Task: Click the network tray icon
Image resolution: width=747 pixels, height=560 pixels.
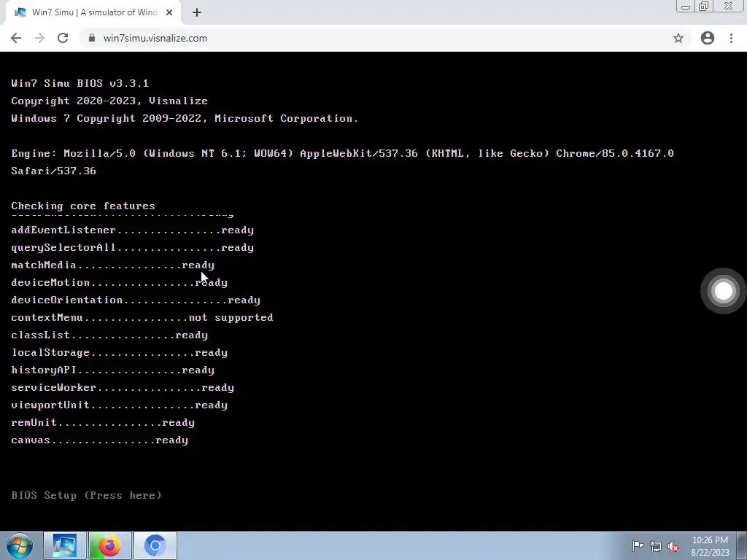Action: pyautogui.click(x=656, y=546)
